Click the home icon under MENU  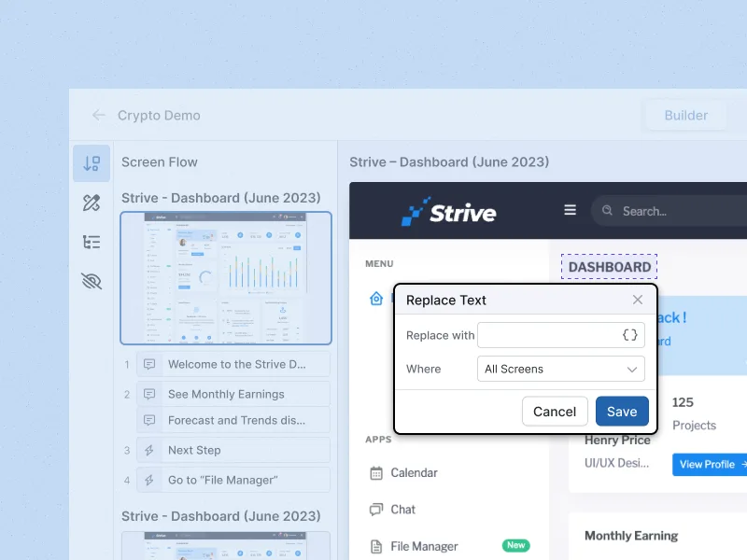[x=376, y=299]
